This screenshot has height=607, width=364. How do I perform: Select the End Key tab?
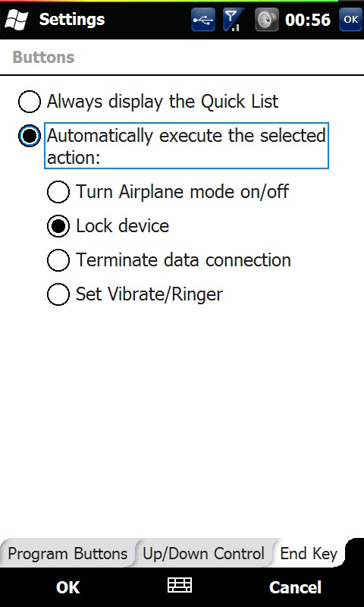[309, 554]
